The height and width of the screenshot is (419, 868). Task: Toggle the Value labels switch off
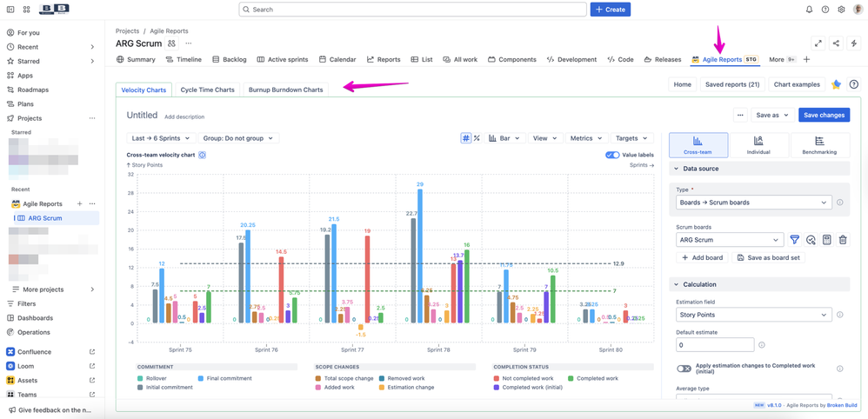(x=612, y=155)
